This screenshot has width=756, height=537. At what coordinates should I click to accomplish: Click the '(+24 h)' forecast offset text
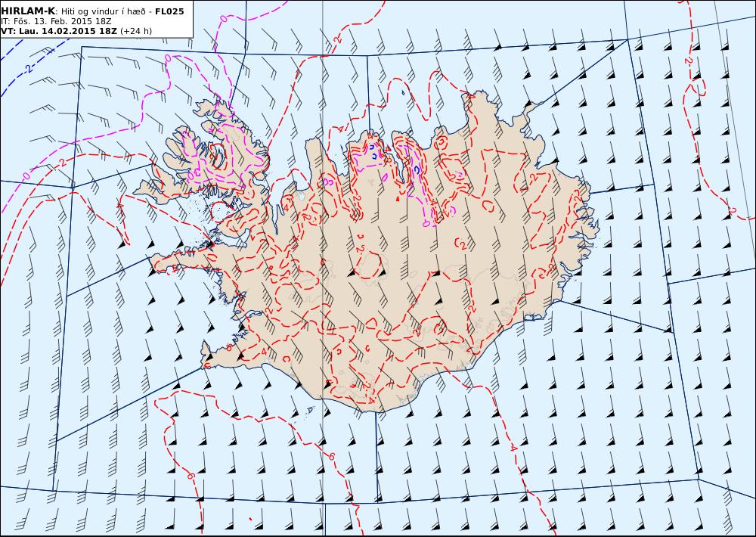[136, 31]
